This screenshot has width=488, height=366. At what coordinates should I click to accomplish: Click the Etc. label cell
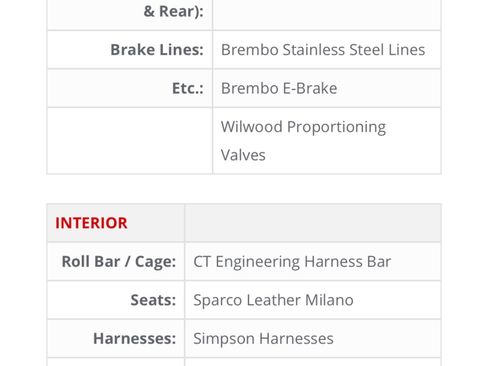130,88
